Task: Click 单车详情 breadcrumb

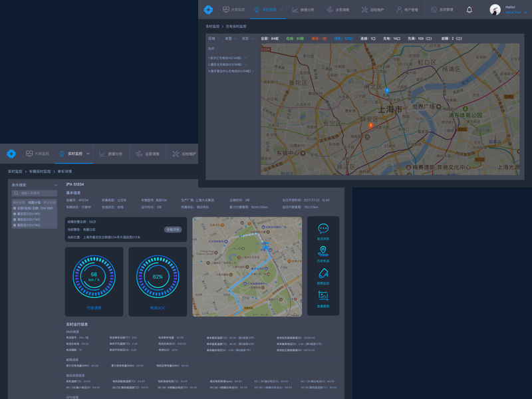Action: coord(65,172)
